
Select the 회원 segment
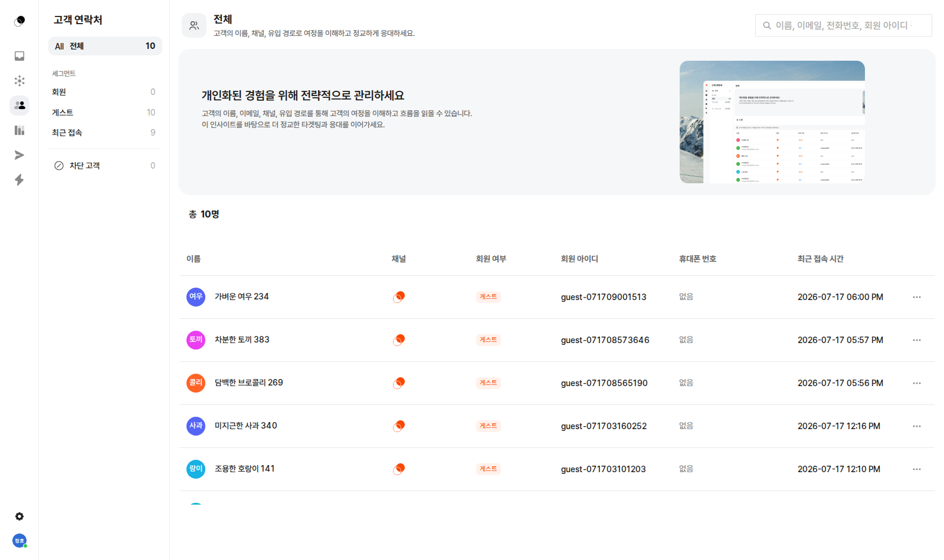click(104, 92)
